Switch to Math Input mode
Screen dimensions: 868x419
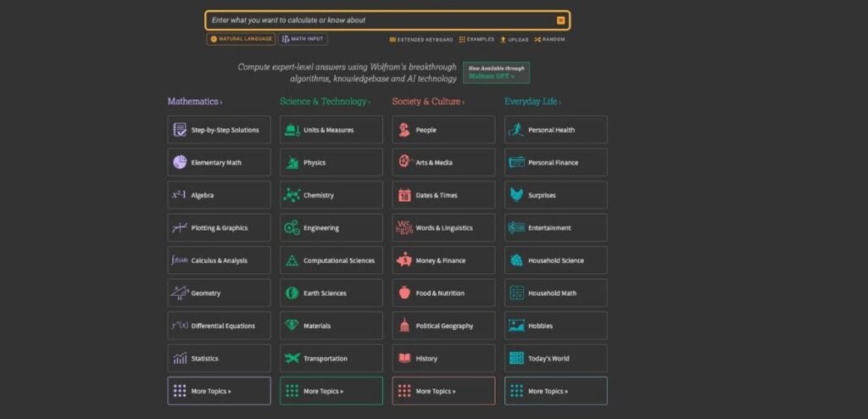(x=303, y=39)
